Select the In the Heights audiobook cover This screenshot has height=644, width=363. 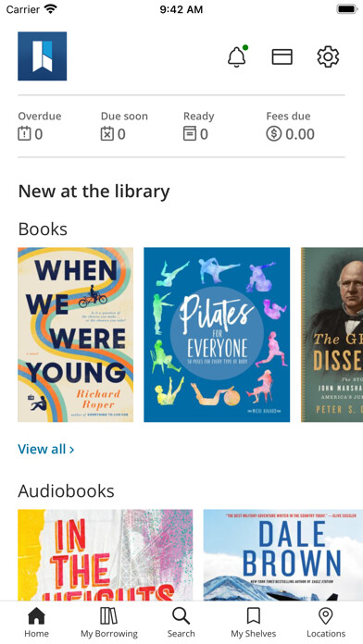pyautogui.click(x=106, y=555)
